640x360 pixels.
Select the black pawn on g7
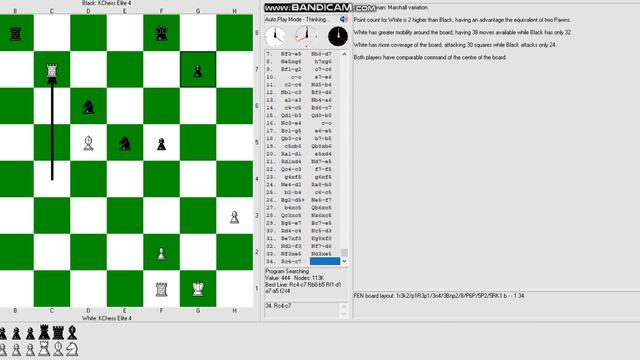[198, 71]
